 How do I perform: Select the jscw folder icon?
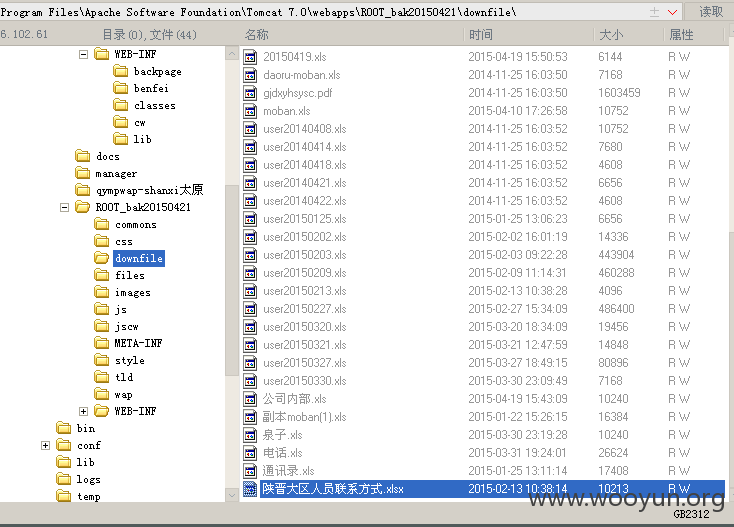102,326
